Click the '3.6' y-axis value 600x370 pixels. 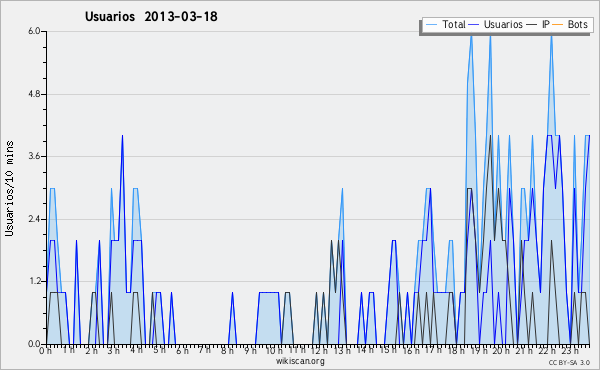(34, 156)
